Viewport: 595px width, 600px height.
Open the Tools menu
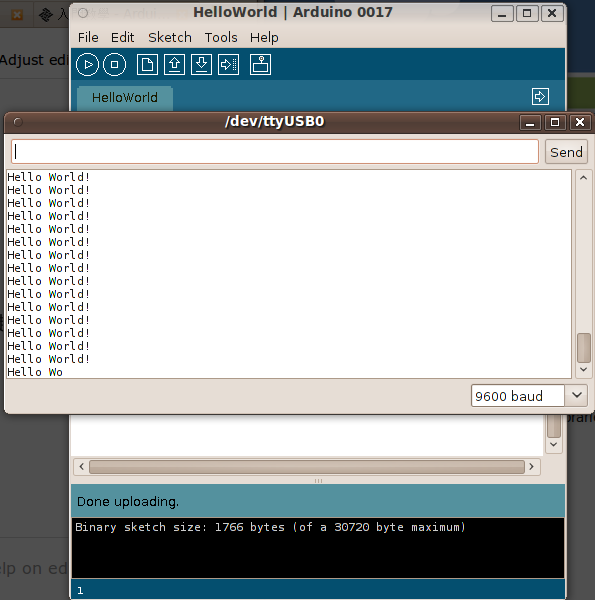pyautogui.click(x=221, y=38)
